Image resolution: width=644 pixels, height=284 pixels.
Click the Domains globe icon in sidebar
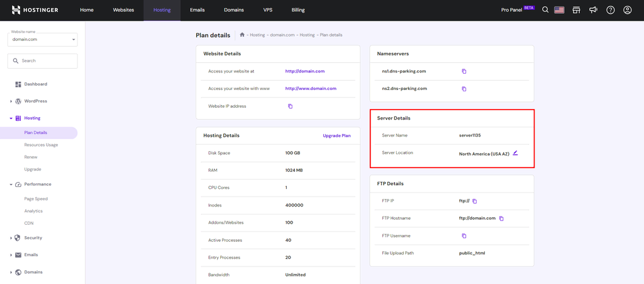coord(18,272)
